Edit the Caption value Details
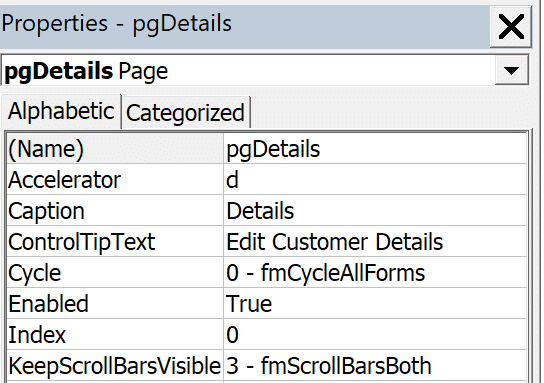 [375, 211]
